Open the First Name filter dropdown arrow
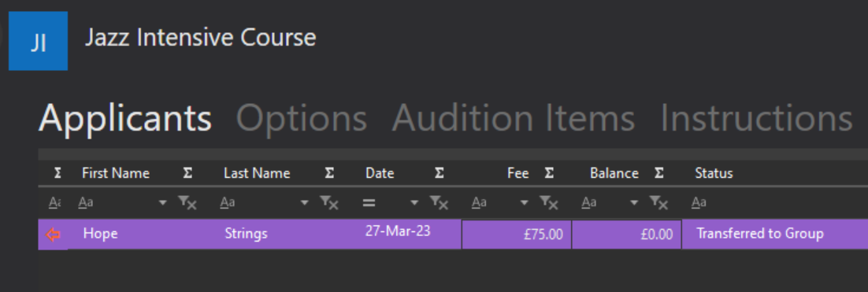The height and width of the screenshot is (292, 868). click(x=163, y=204)
